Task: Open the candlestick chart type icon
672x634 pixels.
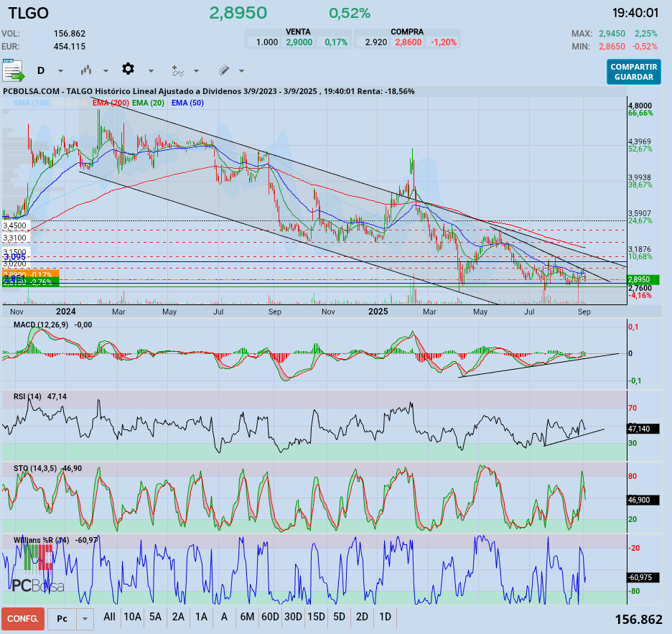Action: tap(86, 70)
